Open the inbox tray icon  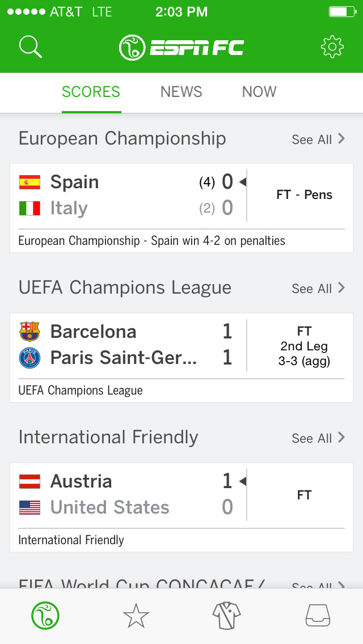(x=318, y=615)
